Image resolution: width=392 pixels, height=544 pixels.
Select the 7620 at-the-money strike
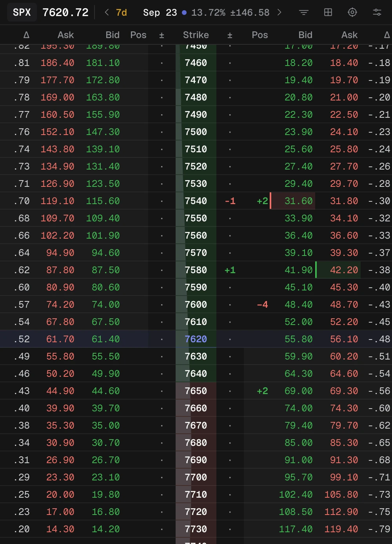[196, 339]
